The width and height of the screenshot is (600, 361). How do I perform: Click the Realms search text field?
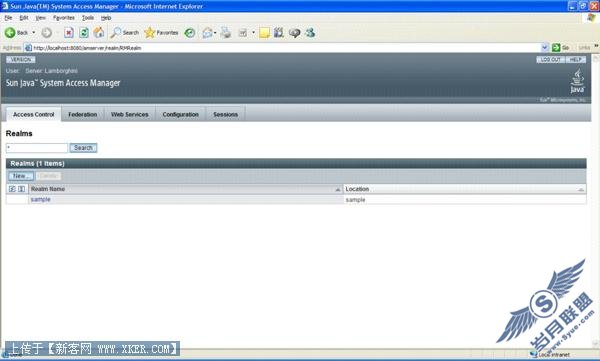[37, 148]
